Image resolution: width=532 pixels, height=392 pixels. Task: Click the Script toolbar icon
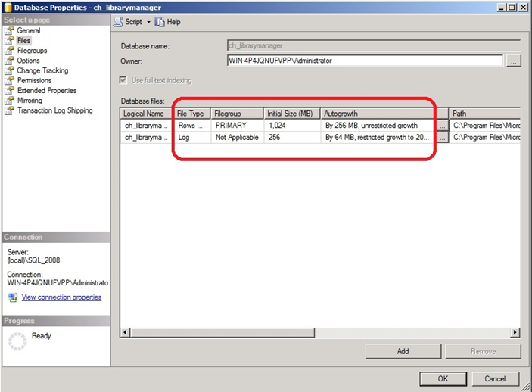click(x=118, y=22)
